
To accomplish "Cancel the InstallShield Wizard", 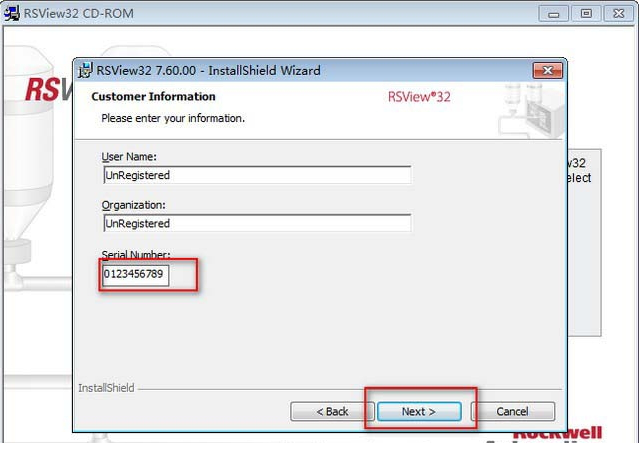I will 512,412.
